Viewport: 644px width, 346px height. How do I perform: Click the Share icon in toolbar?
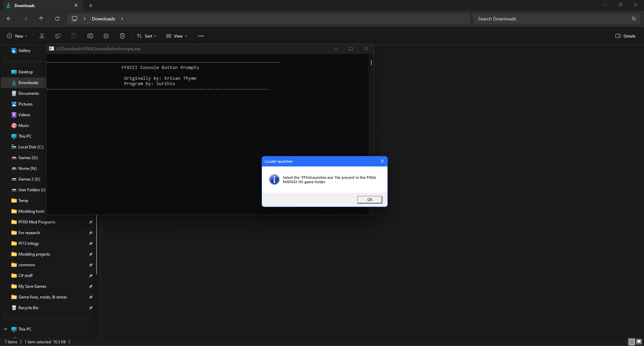click(x=106, y=36)
